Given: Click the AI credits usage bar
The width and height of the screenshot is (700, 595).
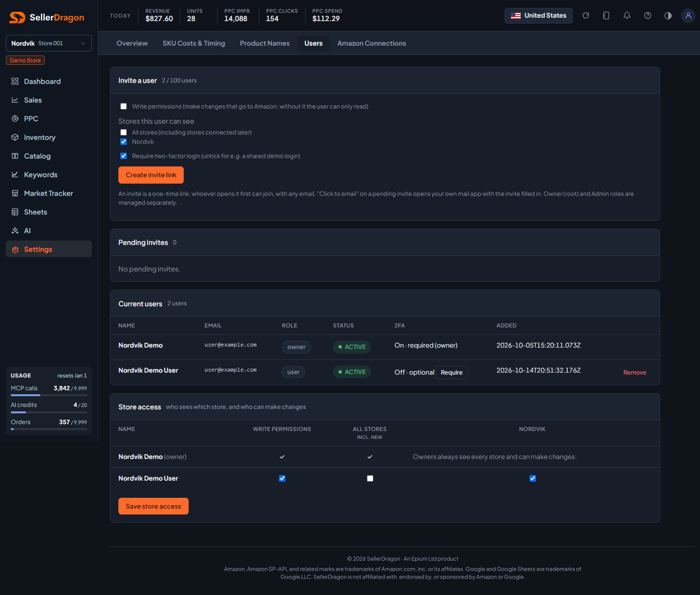Looking at the screenshot, I should pyautogui.click(x=49, y=412).
